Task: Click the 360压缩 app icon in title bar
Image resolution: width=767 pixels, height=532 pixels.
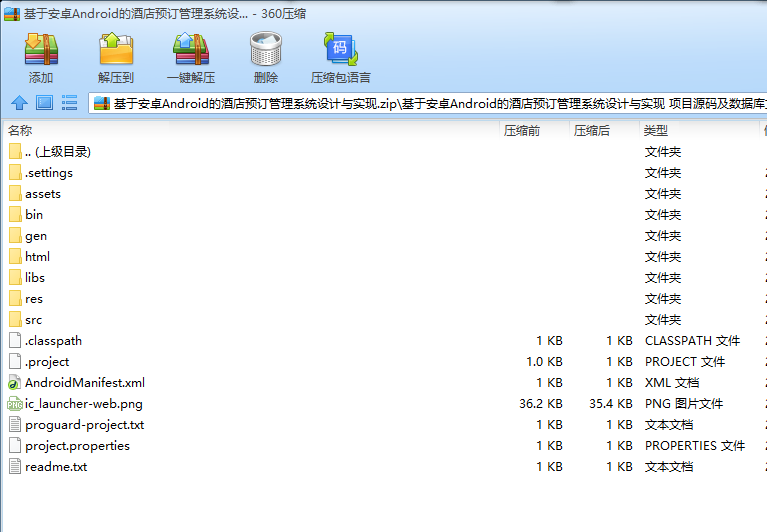Action: tap(12, 14)
